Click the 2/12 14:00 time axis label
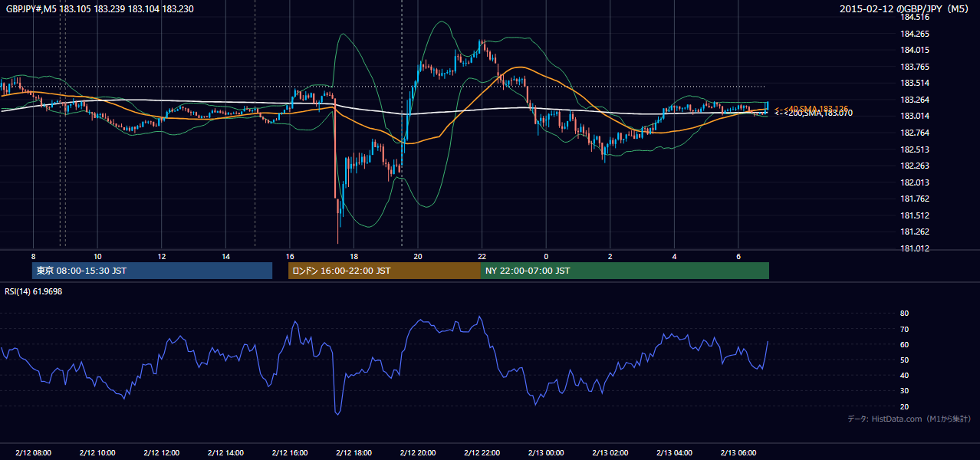This screenshot has width=980, height=460. [225, 453]
